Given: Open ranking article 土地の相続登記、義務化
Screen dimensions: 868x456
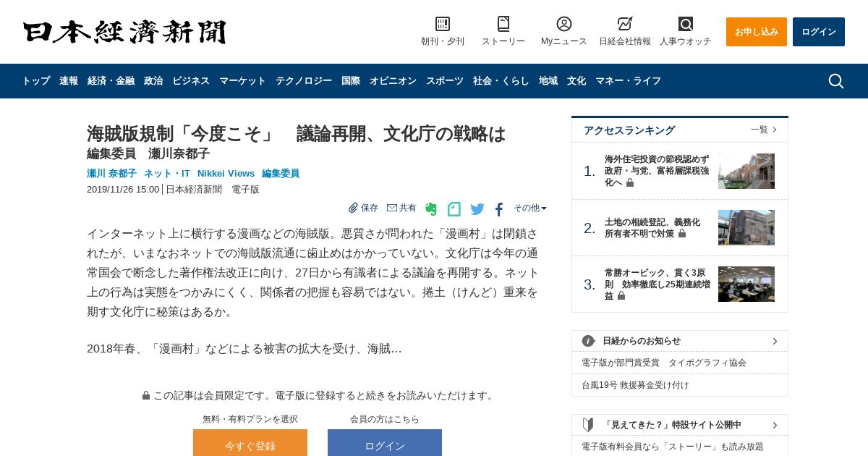Looking at the screenshot, I should 652,228.
